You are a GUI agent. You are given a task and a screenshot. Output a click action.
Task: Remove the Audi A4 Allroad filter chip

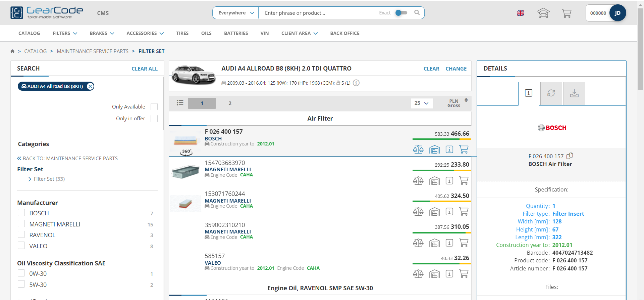pyautogui.click(x=90, y=86)
